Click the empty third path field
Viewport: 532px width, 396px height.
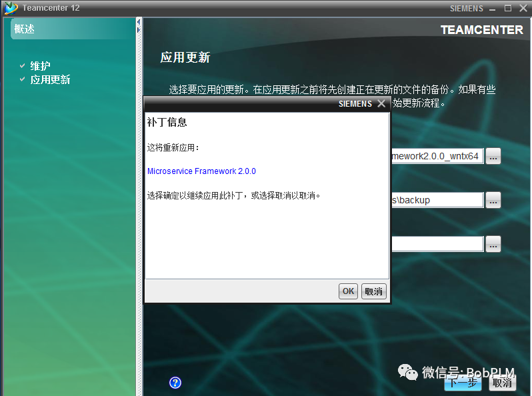437,244
